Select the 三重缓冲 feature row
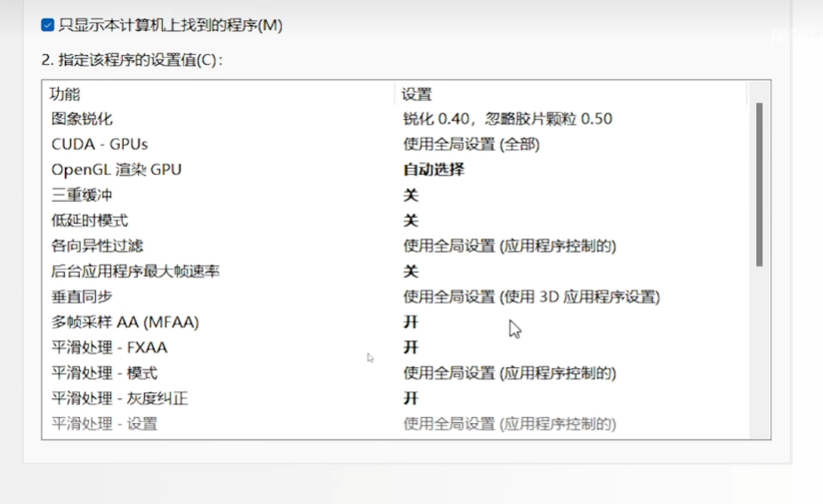Screen dimensions: 823x504 click(x=82, y=195)
